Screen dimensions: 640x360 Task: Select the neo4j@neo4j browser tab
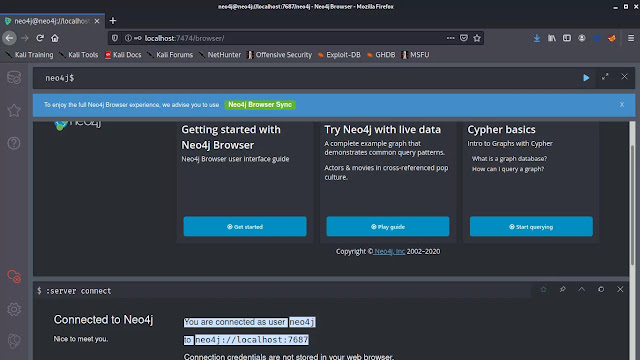point(52,21)
